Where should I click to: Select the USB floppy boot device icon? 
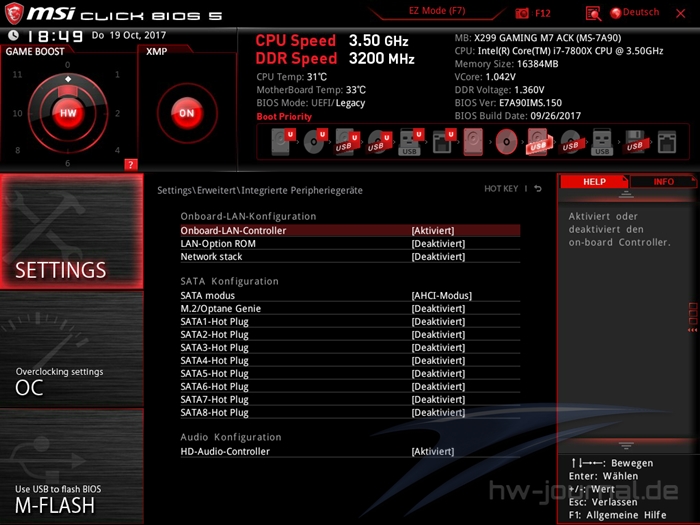pos(635,142)
